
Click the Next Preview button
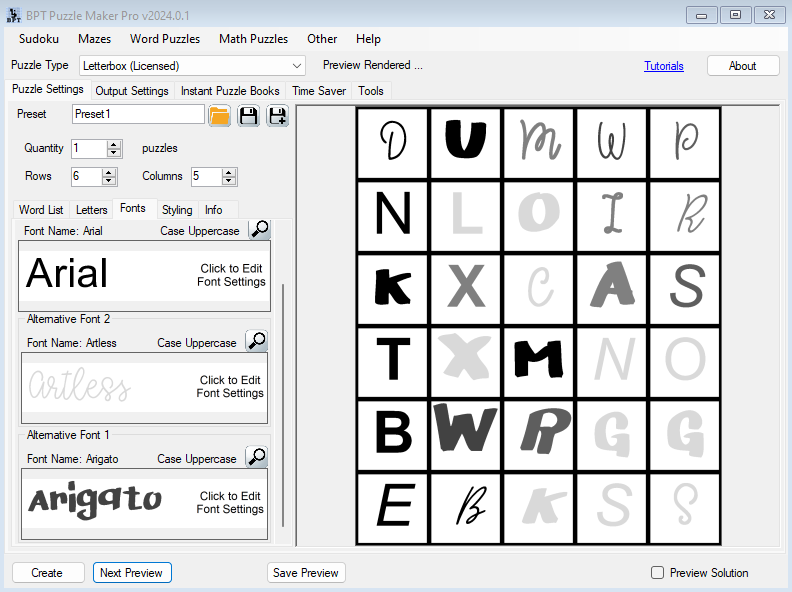pos(132,573)
